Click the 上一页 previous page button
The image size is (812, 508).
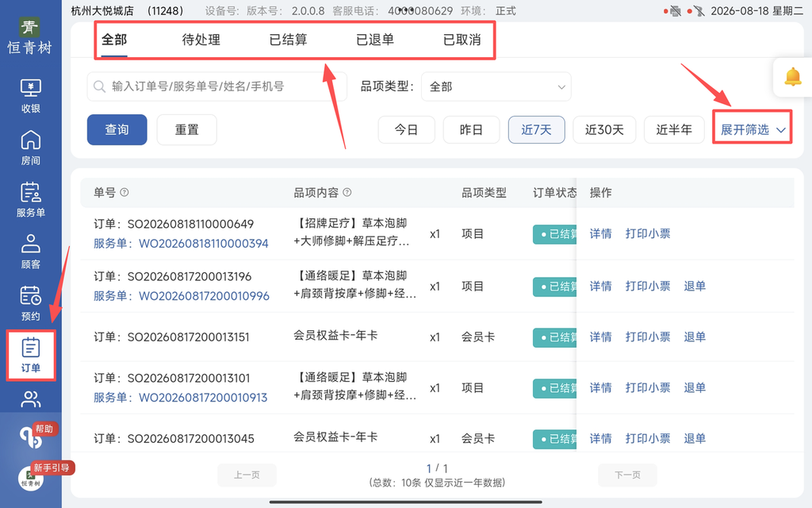point(247,475)
